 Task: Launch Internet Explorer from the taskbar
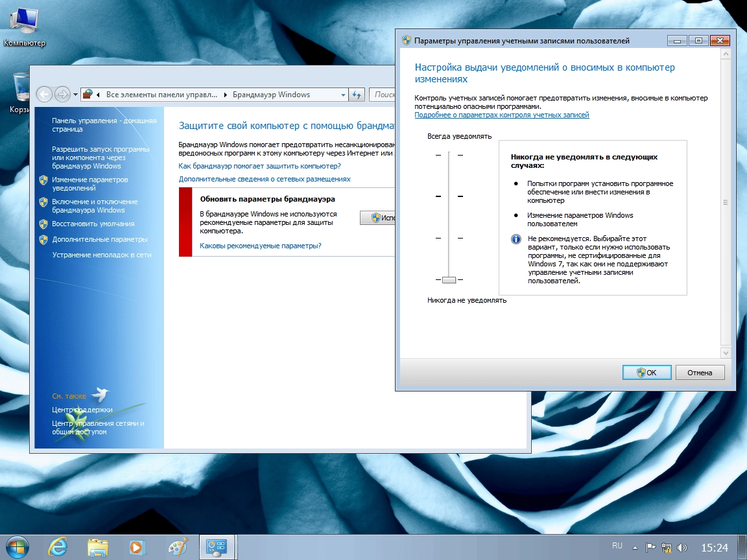[58, 547]
